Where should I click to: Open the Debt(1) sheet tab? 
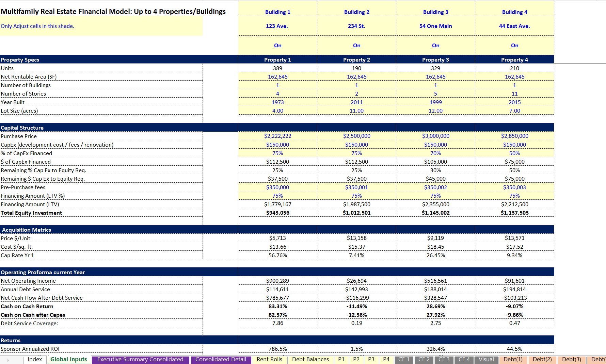tap(513, 360)
